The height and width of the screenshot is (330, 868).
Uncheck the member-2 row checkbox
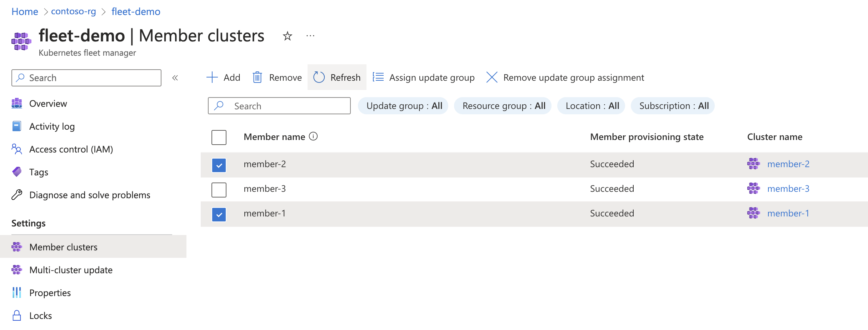point(219,165)
